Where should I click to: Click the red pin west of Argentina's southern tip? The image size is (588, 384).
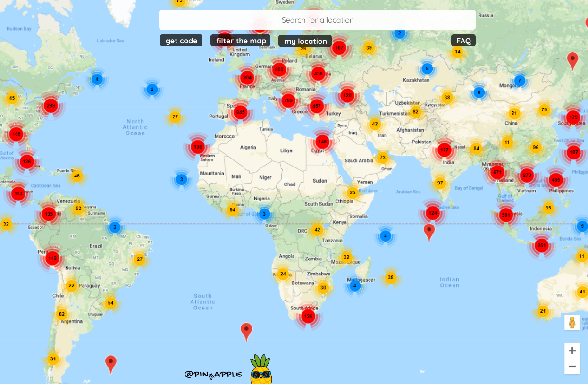(x=110, y=365)
